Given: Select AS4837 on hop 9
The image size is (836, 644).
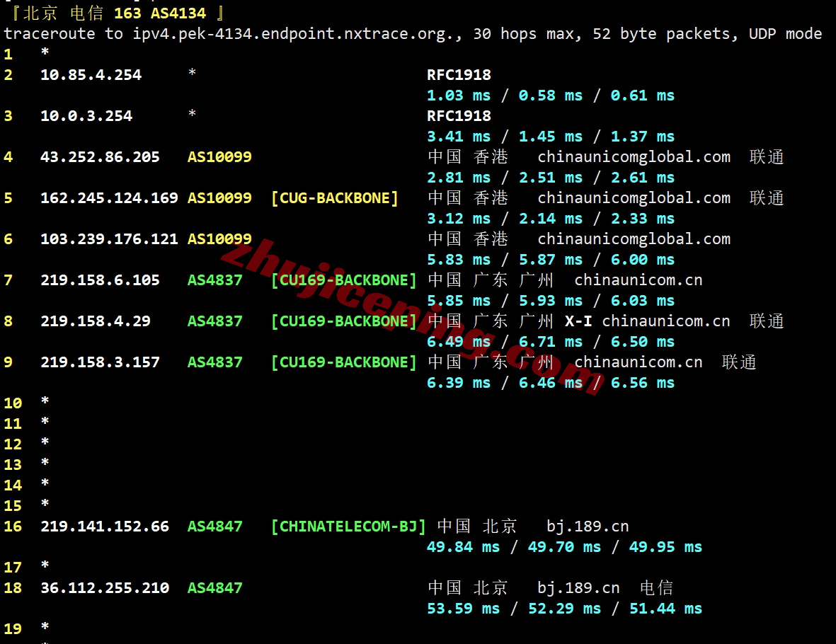Looking at the screenshot, I should coord(214,362).
